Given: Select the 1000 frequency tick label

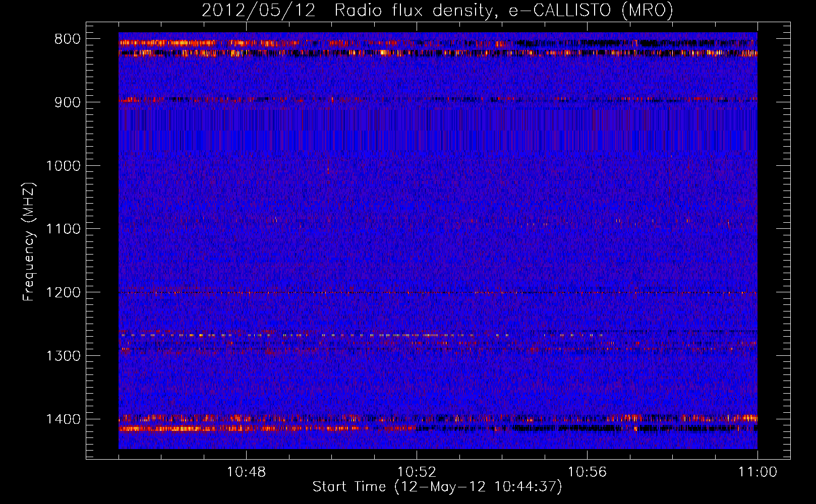Looking at the screenshot, I should click(x=63, y=166).
